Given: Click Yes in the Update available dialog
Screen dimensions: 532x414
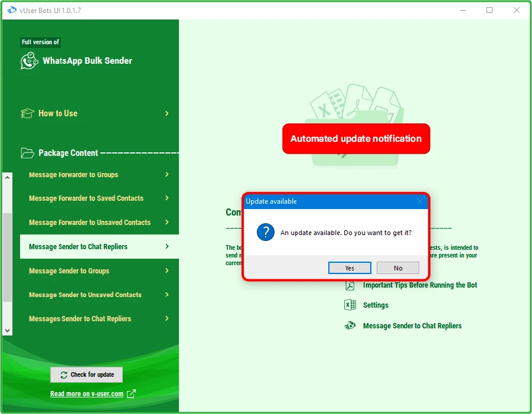Looking at the screenshot, I should 350,268.
